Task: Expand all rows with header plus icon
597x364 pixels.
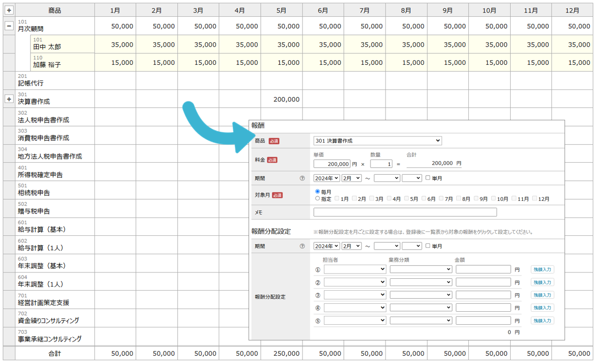Action: 9,10
